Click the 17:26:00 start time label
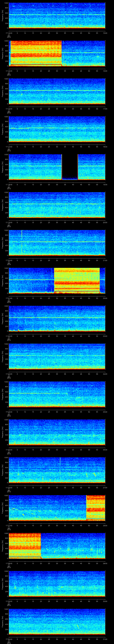 (9, 487)
